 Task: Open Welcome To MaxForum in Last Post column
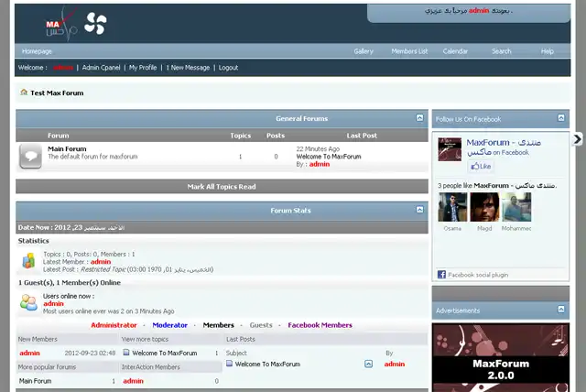click(329, 157)
